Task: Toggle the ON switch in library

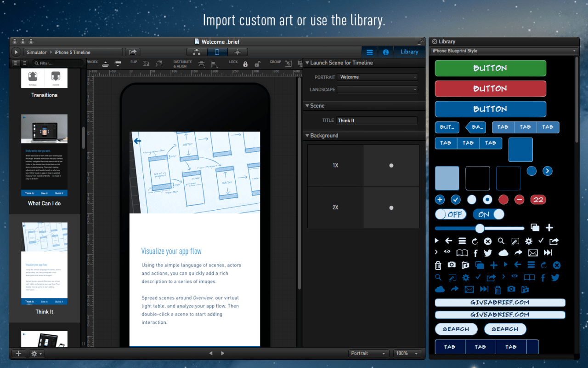Action: pos(488,214)
